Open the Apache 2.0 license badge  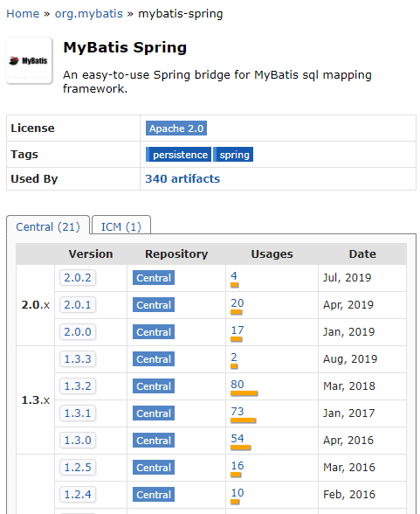click(x=176, y=128)
